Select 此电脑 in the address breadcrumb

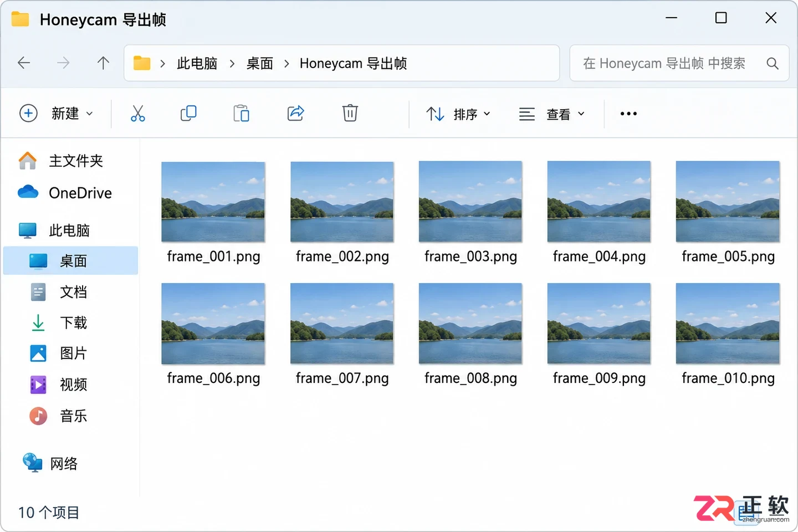point(197,64)
